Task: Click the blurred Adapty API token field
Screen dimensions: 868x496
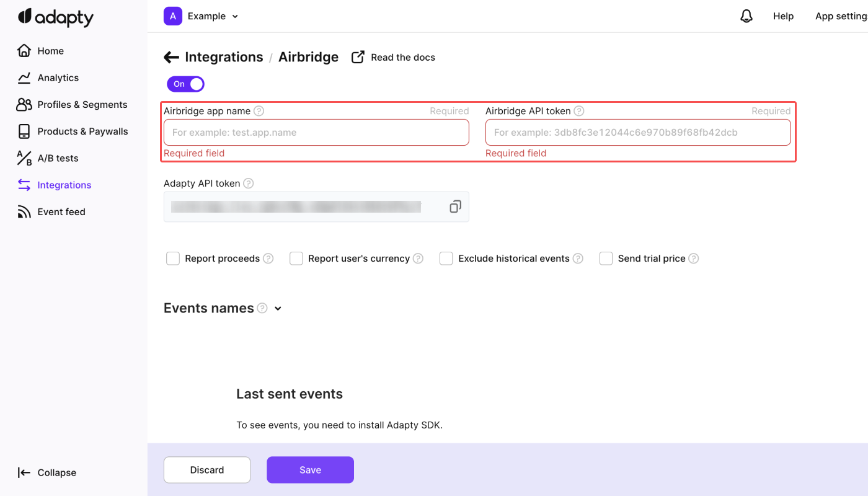Action: tap(316, 206)
